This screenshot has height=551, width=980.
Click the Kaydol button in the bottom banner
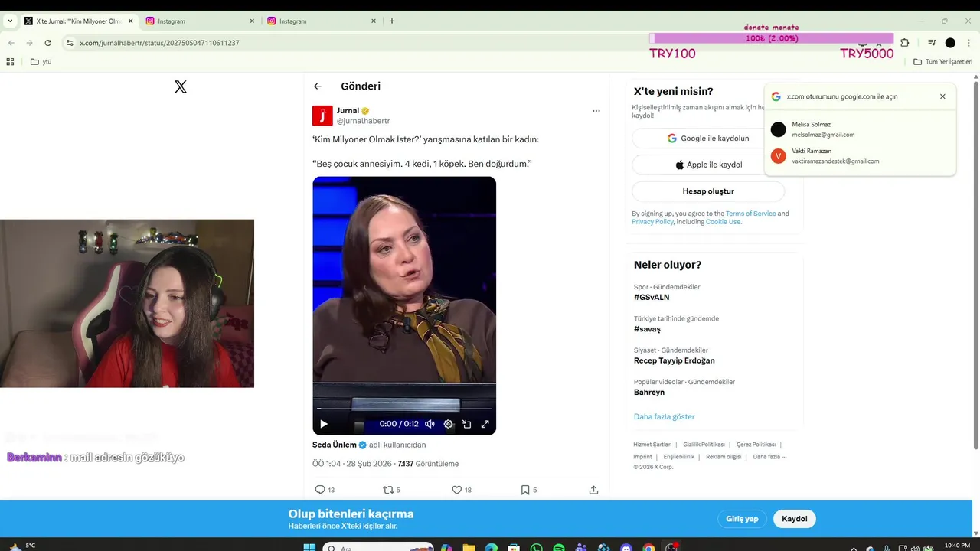(794, 519)
